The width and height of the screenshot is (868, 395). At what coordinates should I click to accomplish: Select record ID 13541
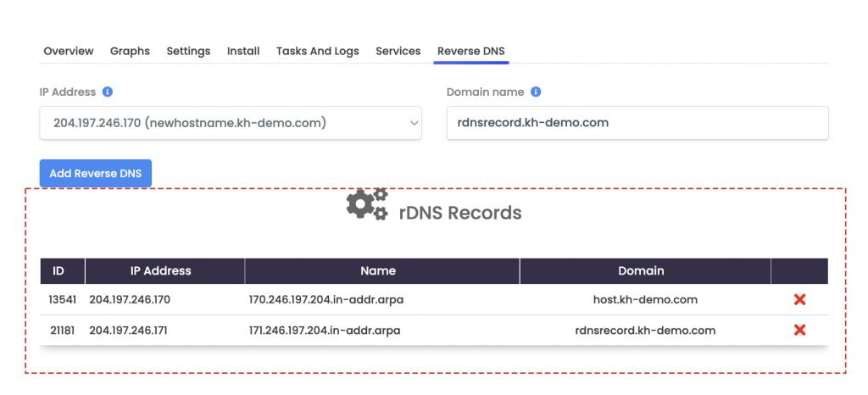click(x=62, y=300)
